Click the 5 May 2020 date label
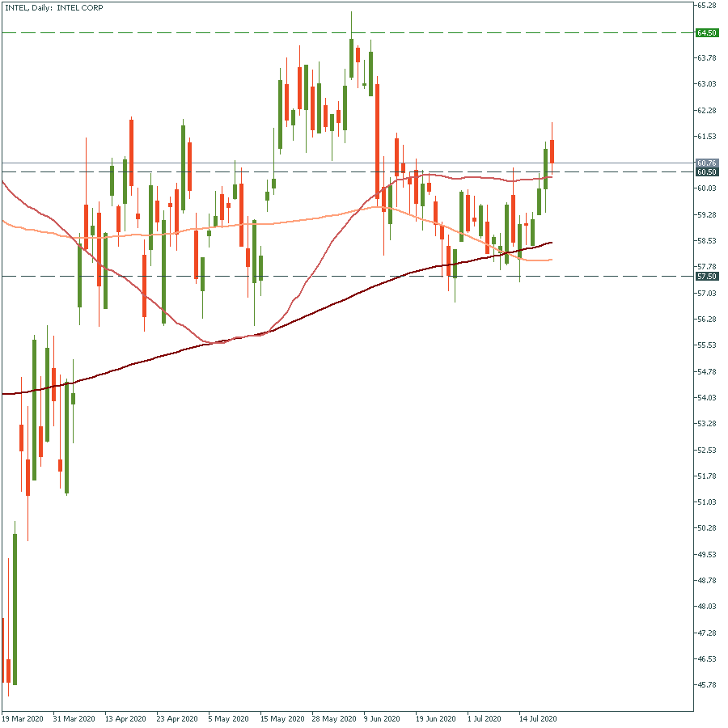The image size is (728, 728). point(228,718)
